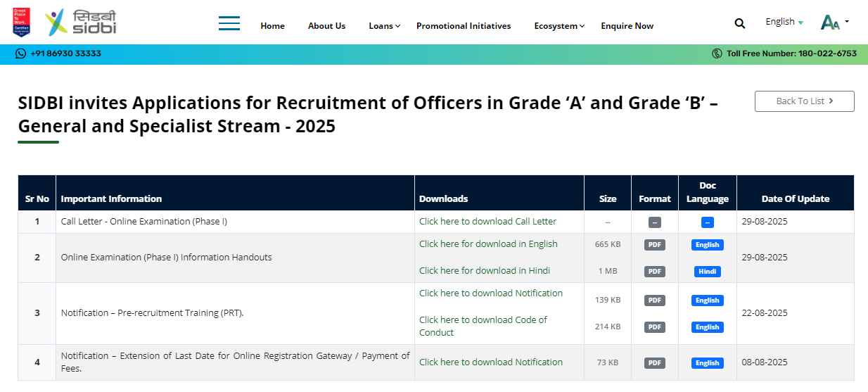Open the hamburger menu icon
868x392 pixels.
(x=229, y=23)
